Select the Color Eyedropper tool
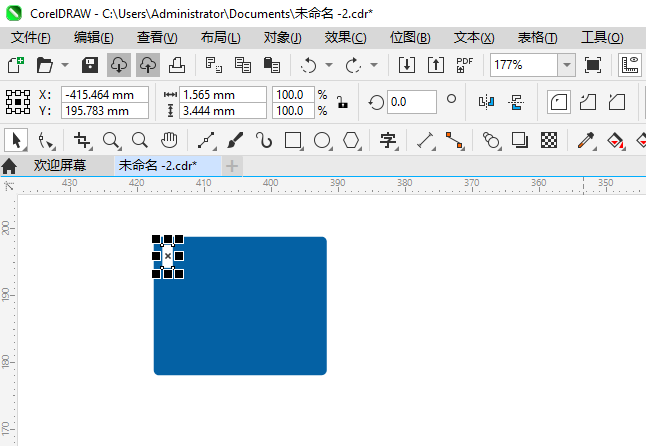The image size is (646, 446). pos(586,140)
